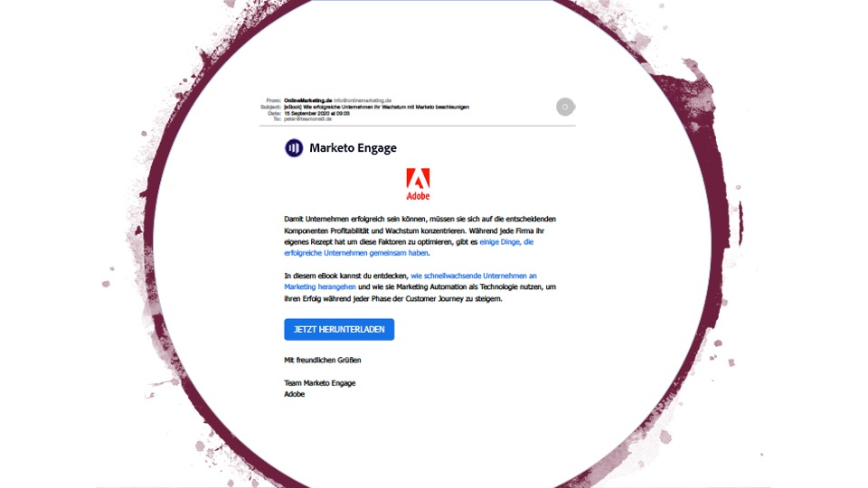
Task: Click the 'Team Marketo Engage' signature line
Action: [x=320, y=383]
